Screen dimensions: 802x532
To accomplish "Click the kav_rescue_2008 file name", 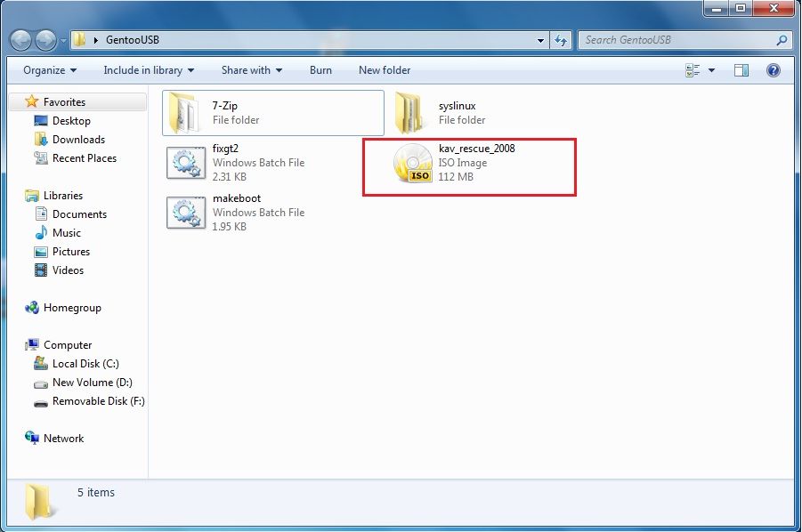I will click(x=477, y=149).
